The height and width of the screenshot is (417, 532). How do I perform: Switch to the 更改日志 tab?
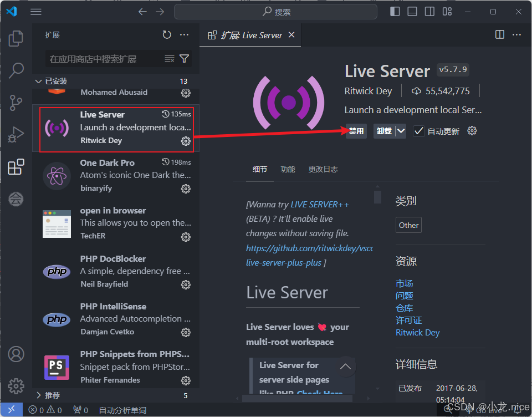tap(323, 169)
